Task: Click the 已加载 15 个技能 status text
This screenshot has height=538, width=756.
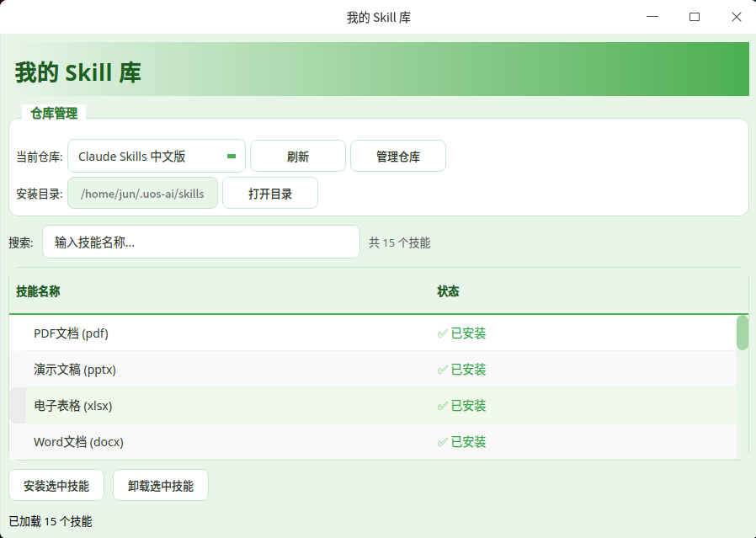Action: (x=51, y=521)
